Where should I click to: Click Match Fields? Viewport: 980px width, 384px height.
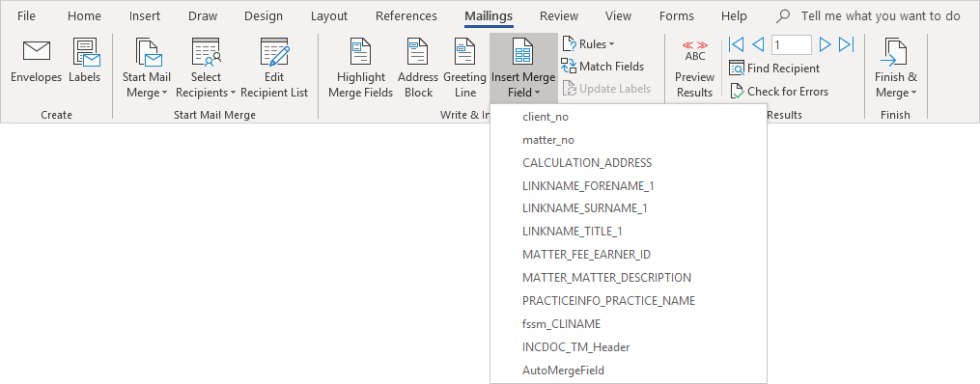[602, 67]
